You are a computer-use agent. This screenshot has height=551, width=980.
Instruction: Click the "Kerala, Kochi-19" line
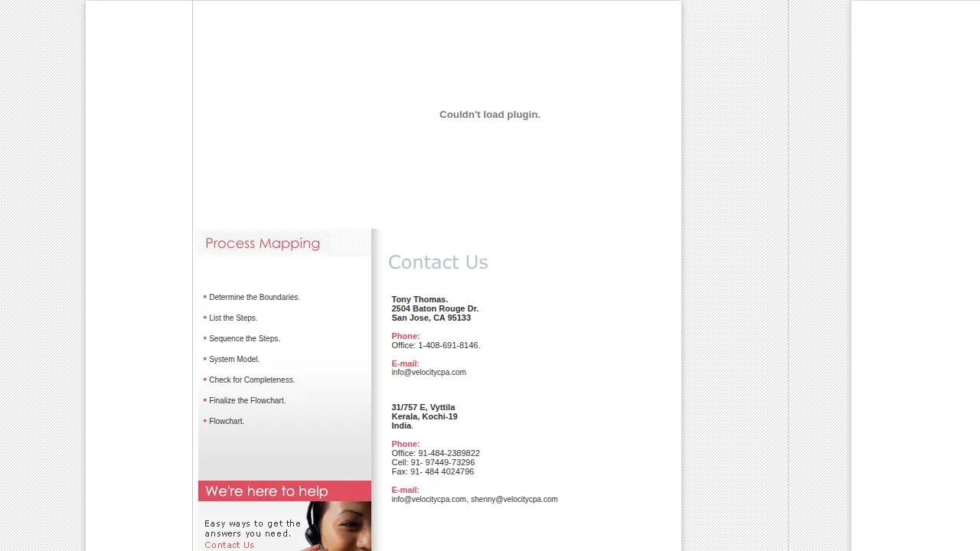pos(424,416)
